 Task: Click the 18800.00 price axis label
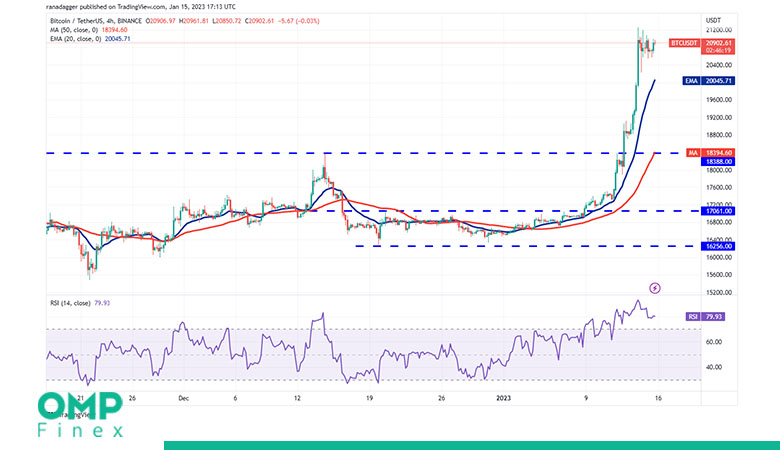[718, 135]
